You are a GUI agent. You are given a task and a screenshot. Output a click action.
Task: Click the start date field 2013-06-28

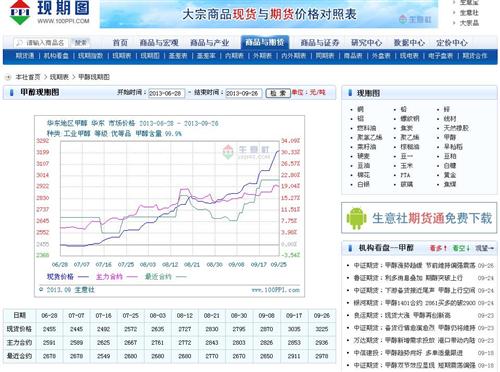166,93
